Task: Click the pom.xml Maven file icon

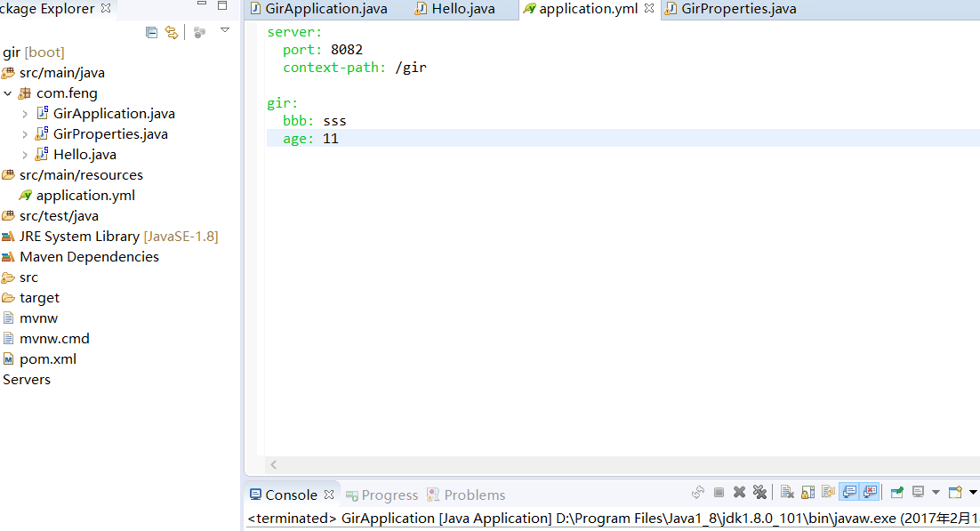Action: pyautogui.click(x=8, y=359)
